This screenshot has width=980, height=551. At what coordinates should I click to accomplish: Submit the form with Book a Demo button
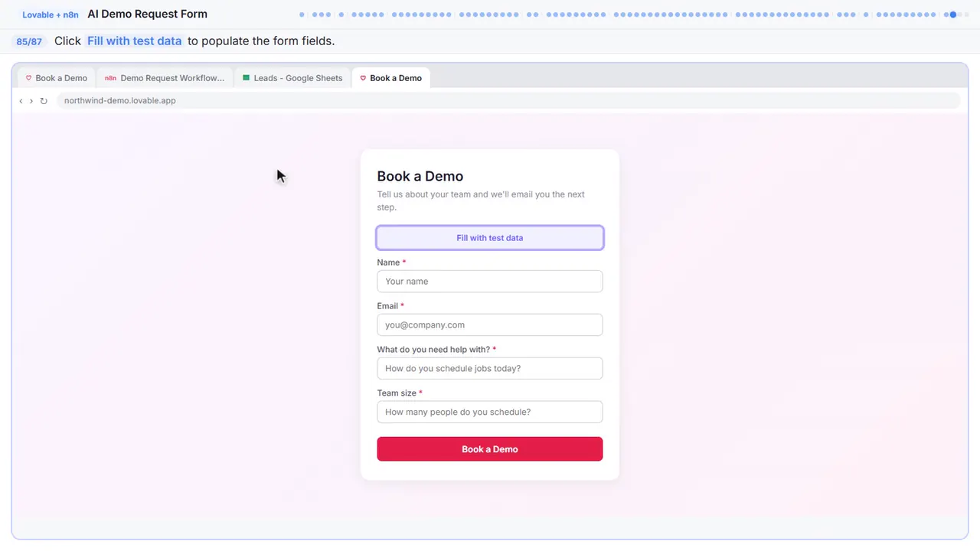tap(490, 449)
